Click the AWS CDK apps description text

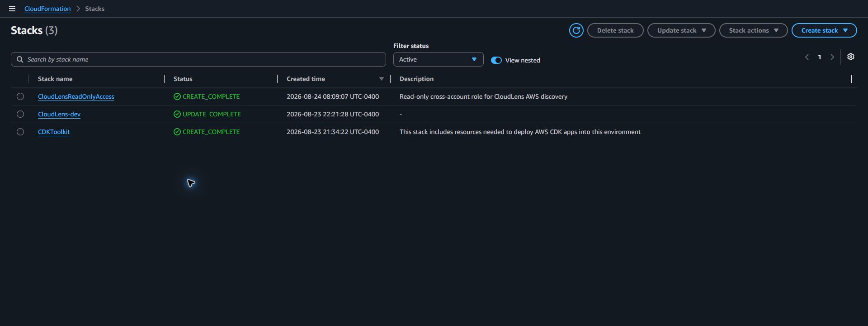point(520,132)
